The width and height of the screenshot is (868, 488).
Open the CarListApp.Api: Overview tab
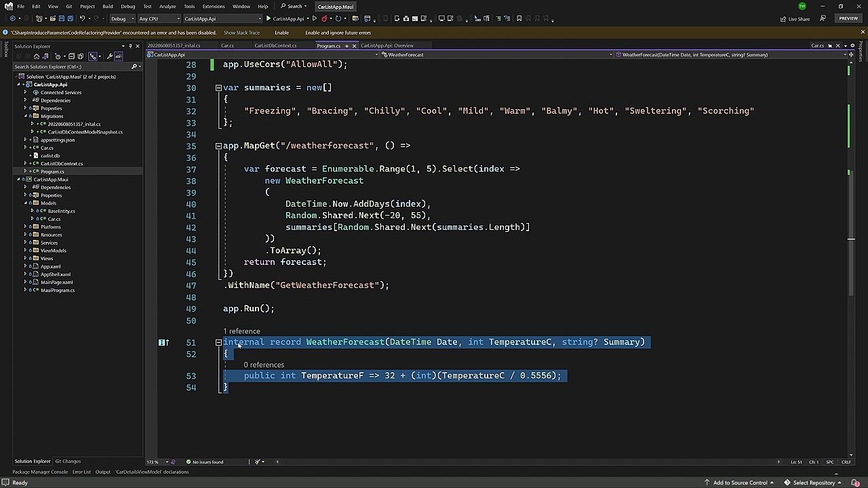coord(387,45)
